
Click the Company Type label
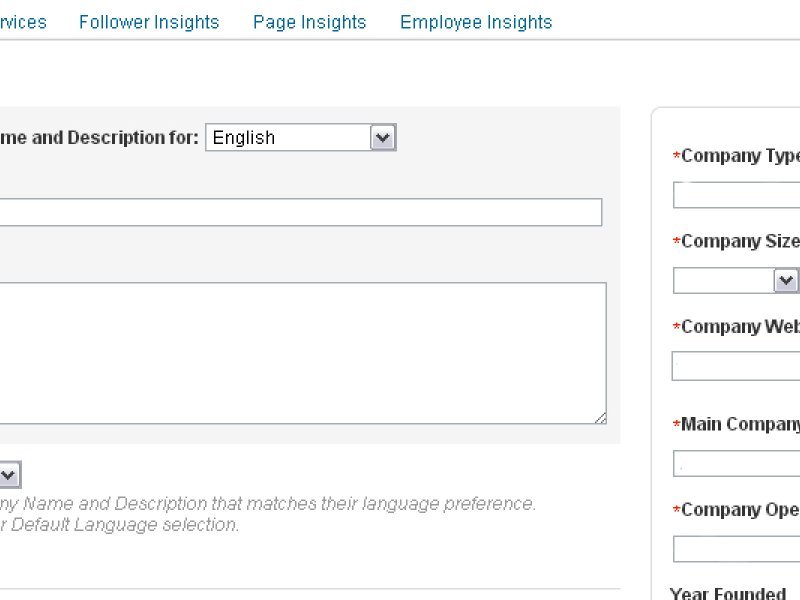[740, 156]
